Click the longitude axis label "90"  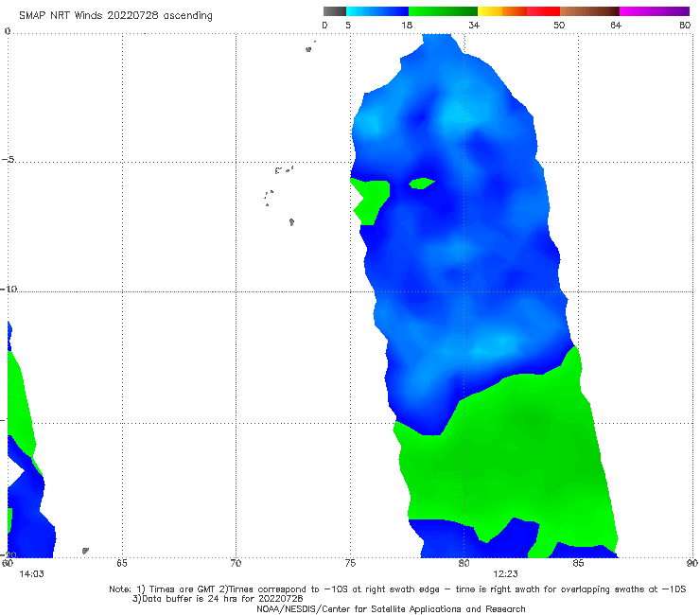click(x=692, y=563)
